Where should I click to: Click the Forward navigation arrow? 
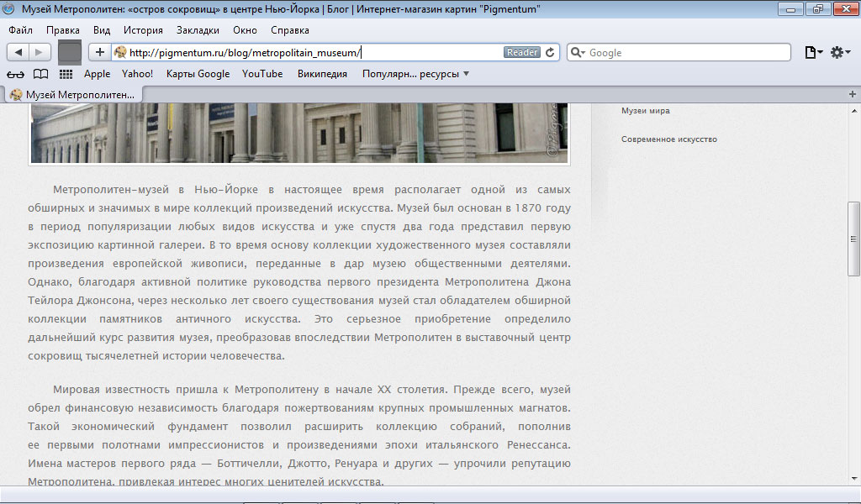coord(40,52)
